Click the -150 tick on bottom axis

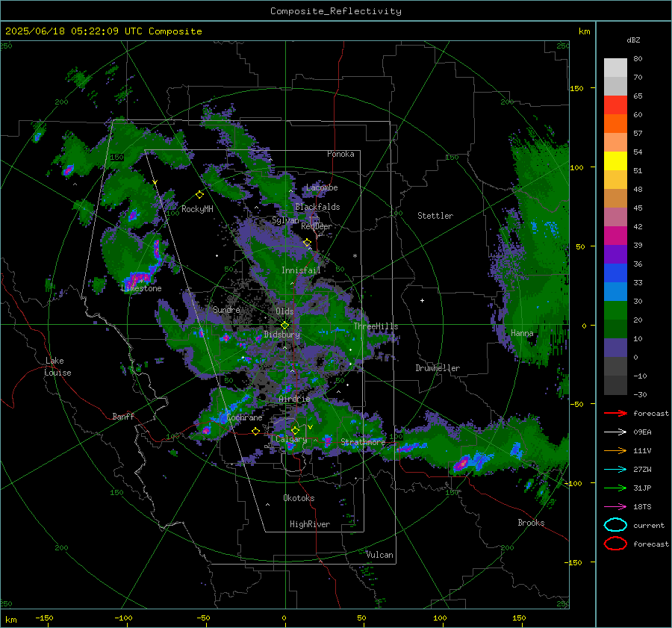tap(44, 618)
